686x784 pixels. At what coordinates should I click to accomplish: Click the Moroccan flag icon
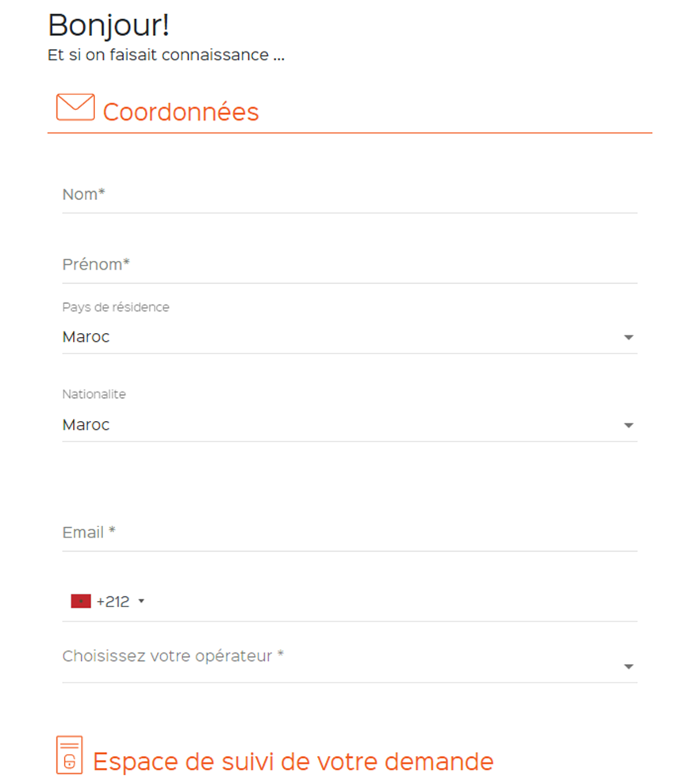[81, 602]
